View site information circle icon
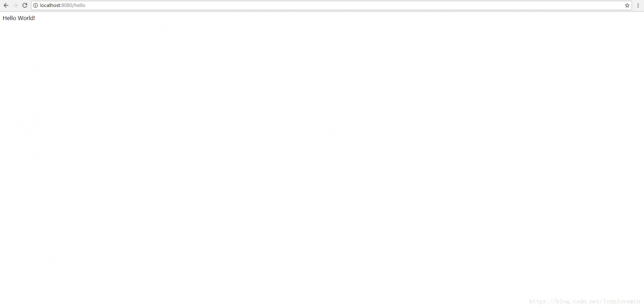Viewport: 644px width, 308px height. coord(35,5)
